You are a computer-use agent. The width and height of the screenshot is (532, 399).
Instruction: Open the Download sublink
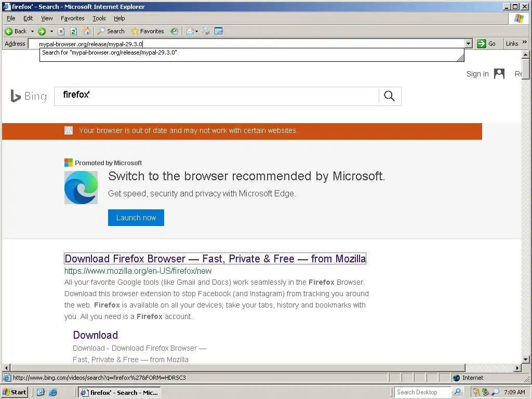click(96, 335)
